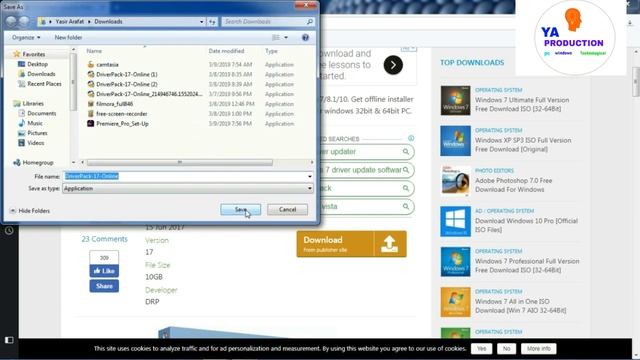Select the DriverPack-17-Online (2) file
The height and width of the screenshot is (360, 640).
(127, 84)
